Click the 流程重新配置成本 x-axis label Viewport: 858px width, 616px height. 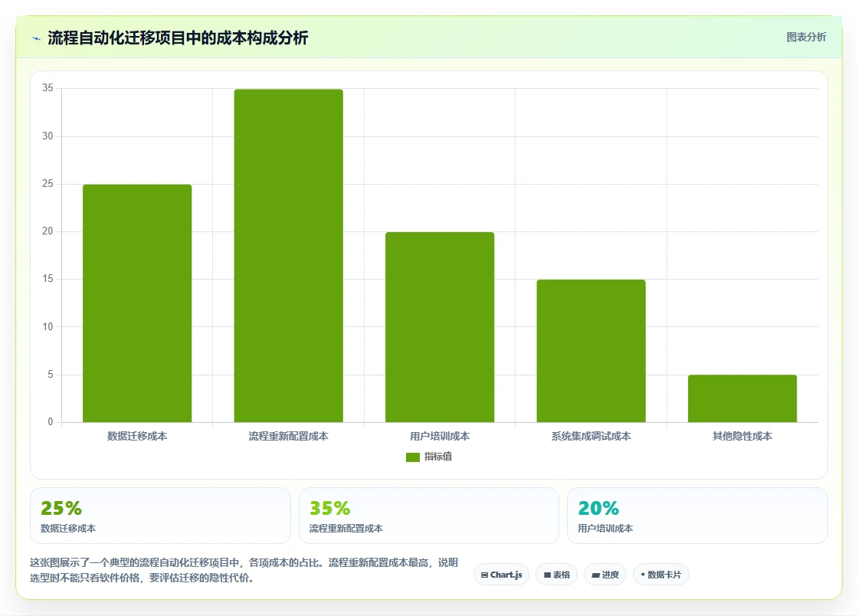[x=288, y=436]
